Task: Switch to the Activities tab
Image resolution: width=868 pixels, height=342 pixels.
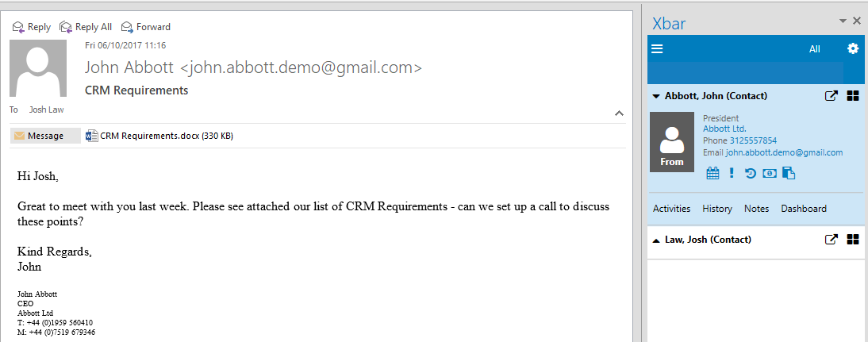Action: click(x=671, y=209)
